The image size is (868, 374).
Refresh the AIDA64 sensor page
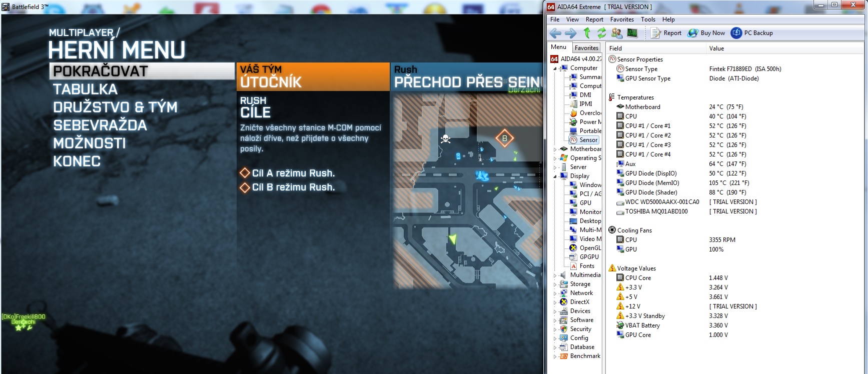click(x=601, y=33)
